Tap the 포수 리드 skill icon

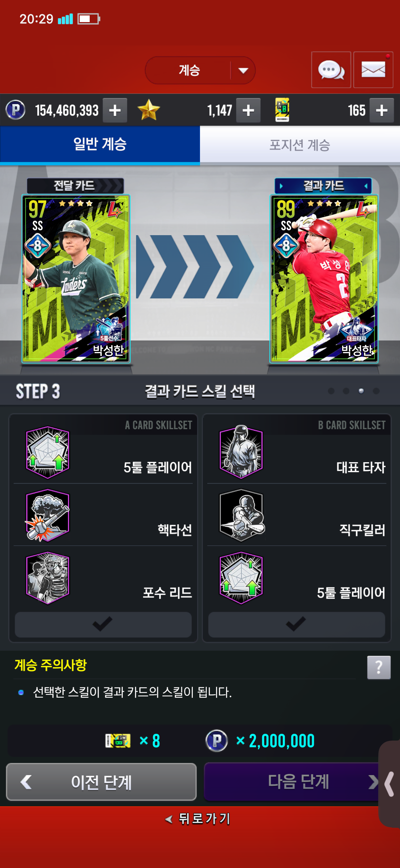[48, 577]
